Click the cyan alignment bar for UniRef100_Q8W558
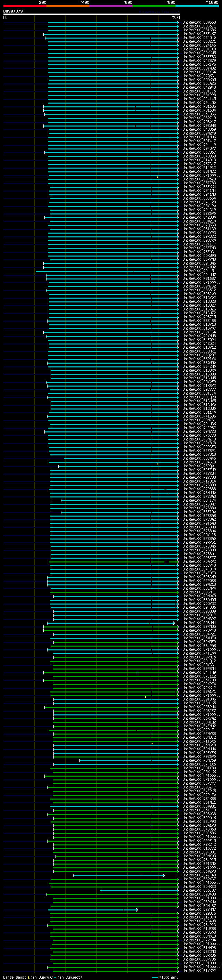The image size is (222, 980). click(x=113, y=23)
